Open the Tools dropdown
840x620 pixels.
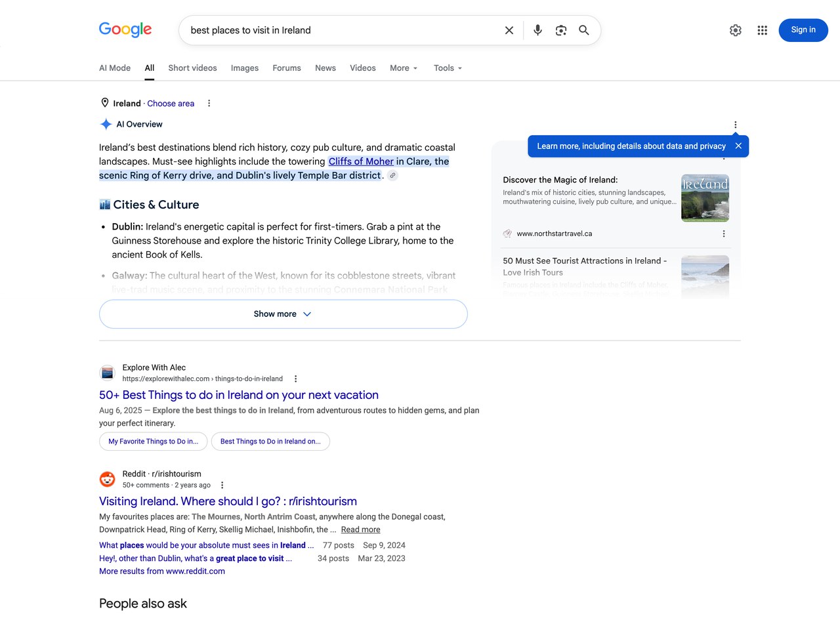point(448,68)
